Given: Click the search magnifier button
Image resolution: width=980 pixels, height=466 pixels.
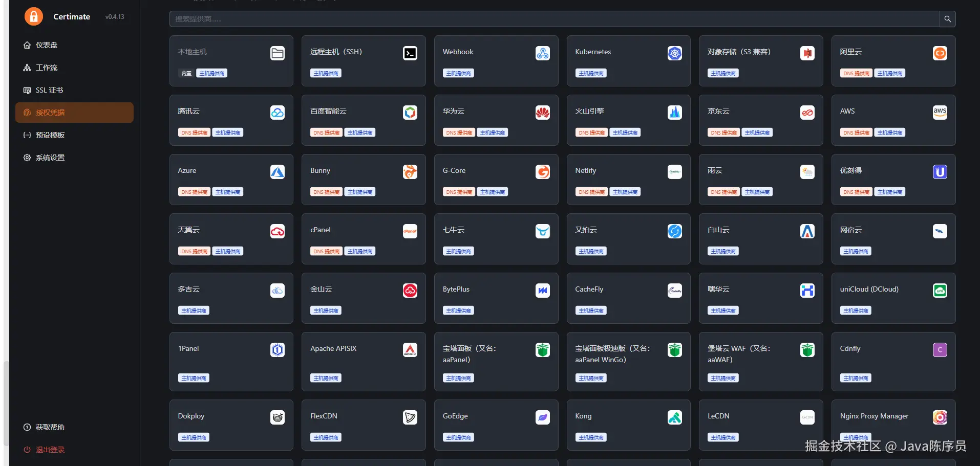Looking at the screenshot, I should point(948,19).
